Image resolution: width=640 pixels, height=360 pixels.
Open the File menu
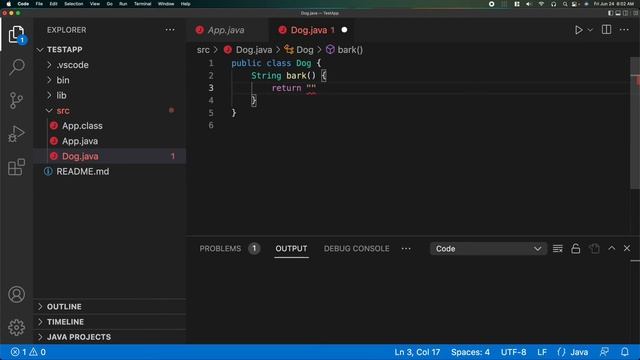click(x=39, y=4)
